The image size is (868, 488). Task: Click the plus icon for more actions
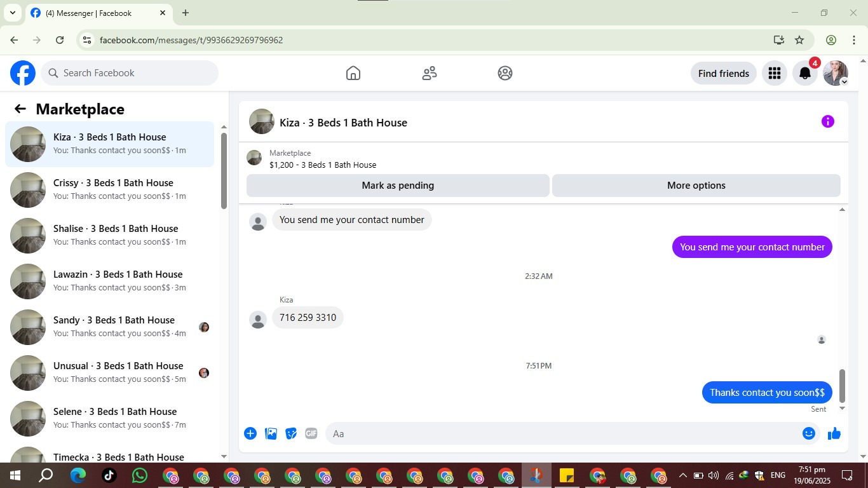coord(250,433)
